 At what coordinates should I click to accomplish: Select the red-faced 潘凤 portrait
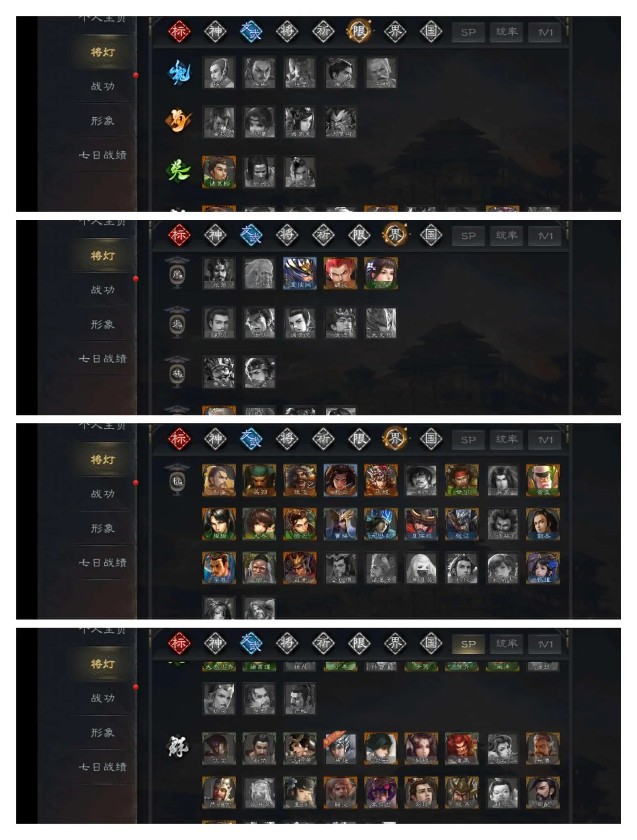tap(461, 749)
